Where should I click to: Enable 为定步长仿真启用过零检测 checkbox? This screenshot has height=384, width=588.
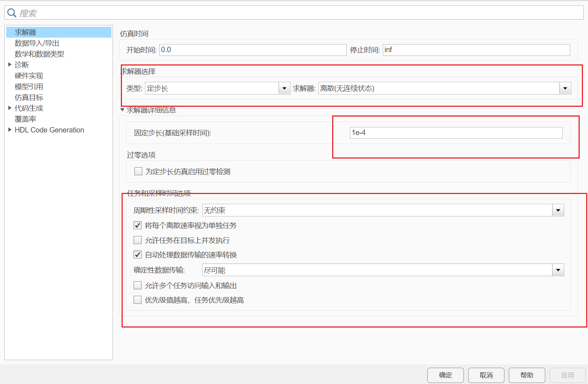(138, 171)
